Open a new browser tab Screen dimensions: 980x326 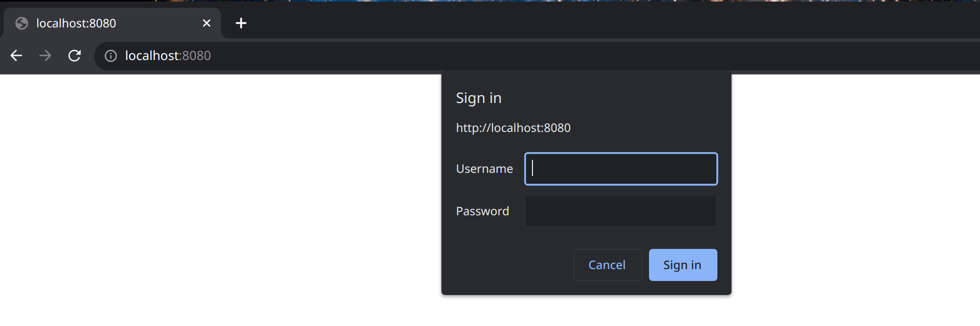click(x=241, y=23)
